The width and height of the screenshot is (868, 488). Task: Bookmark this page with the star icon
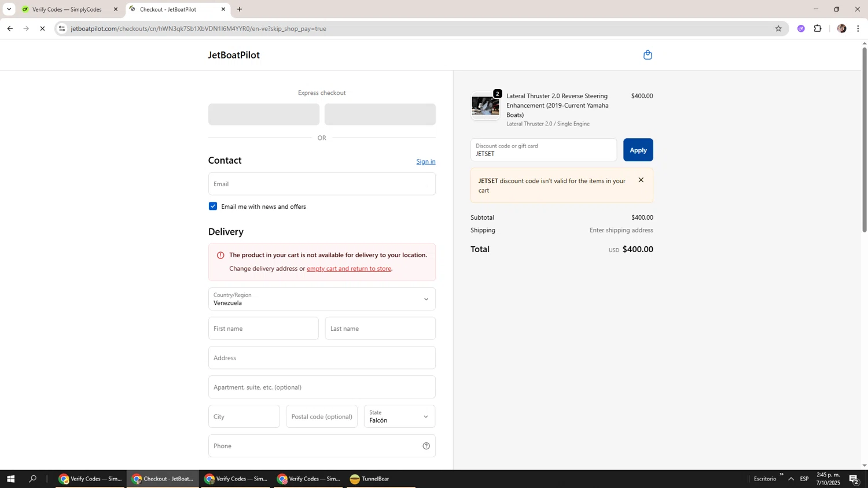[x=778, y=28]
